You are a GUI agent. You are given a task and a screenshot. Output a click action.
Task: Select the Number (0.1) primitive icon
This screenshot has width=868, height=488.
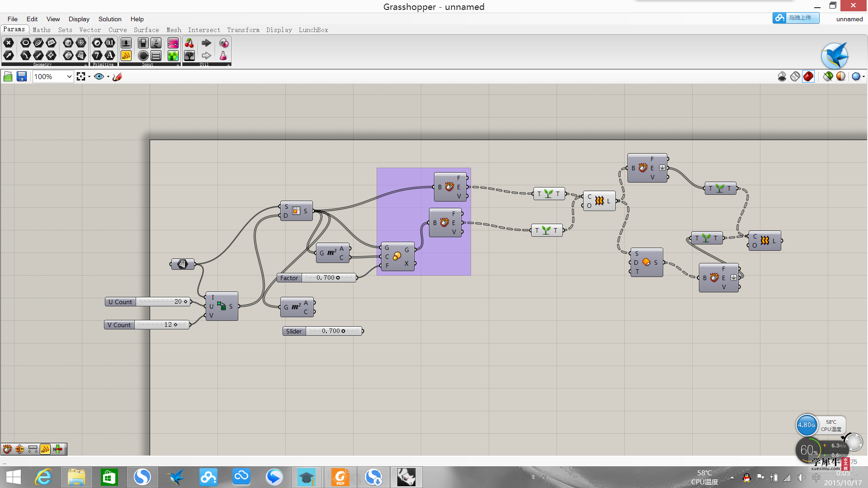pyautogui.click(x=110, y=43)
